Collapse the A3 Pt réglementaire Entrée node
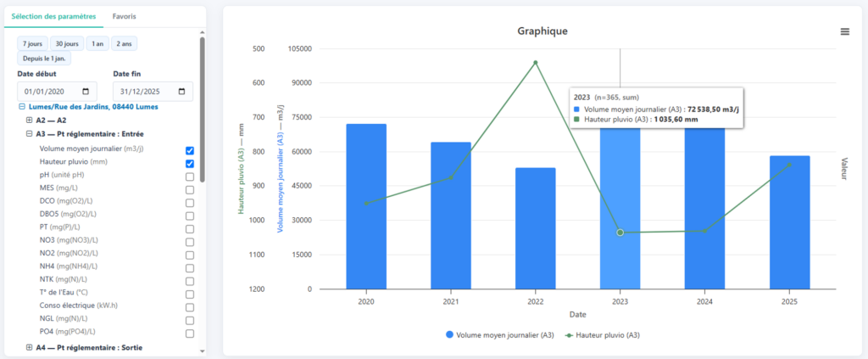The width and height of the screenshot is (868, 359). tap(30, 133)
